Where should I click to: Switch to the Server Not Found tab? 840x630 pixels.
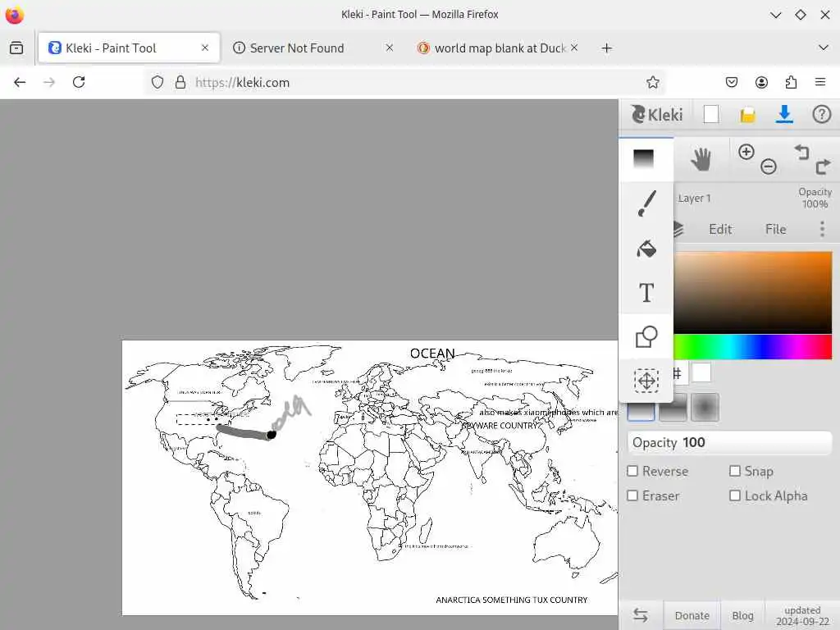296,48
